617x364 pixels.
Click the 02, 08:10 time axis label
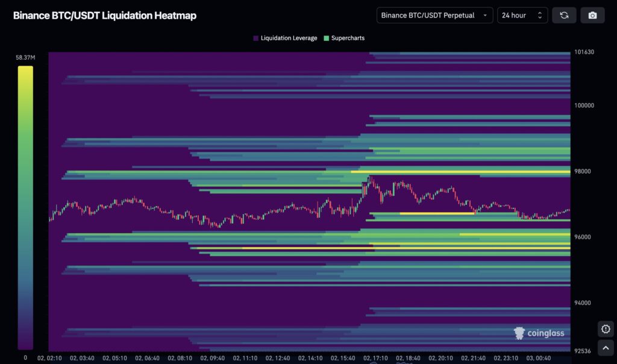tap(180, 358)
